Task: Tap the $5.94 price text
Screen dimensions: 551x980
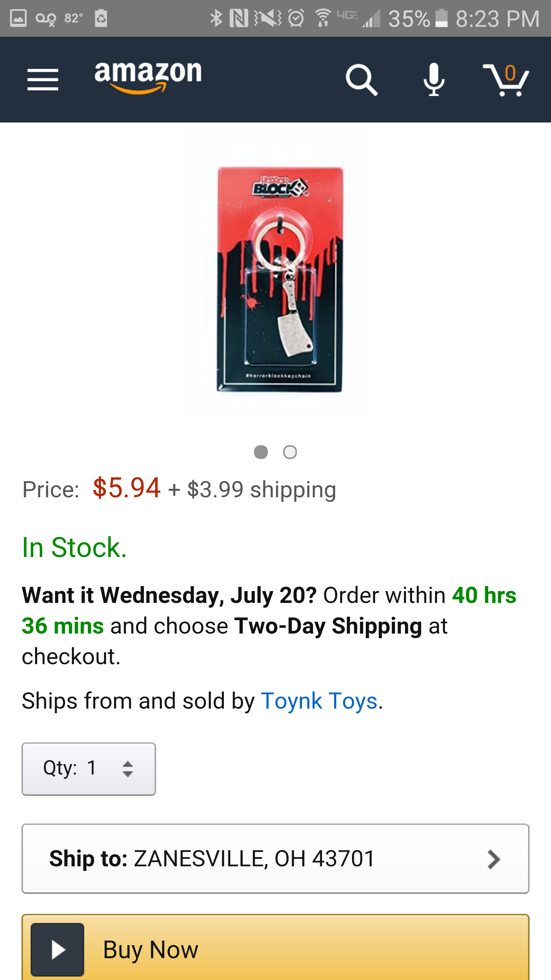Action: pyautogui.click(x=127, y=488)
